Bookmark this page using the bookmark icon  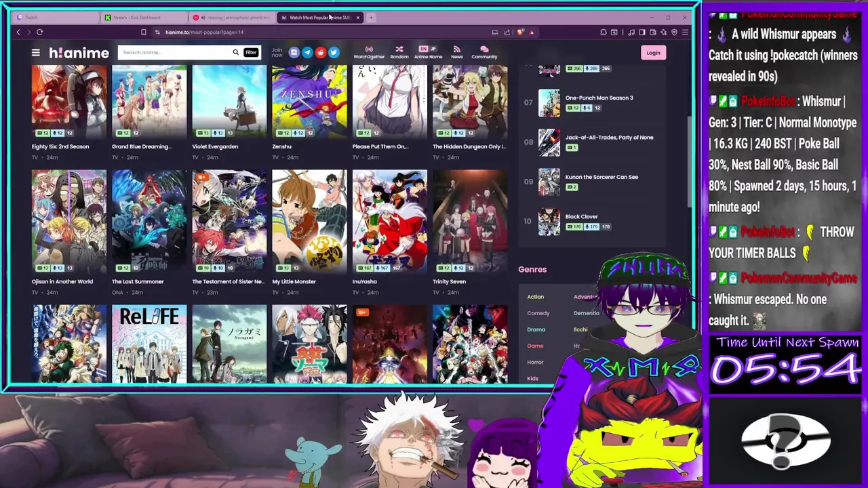coord(143,32)
